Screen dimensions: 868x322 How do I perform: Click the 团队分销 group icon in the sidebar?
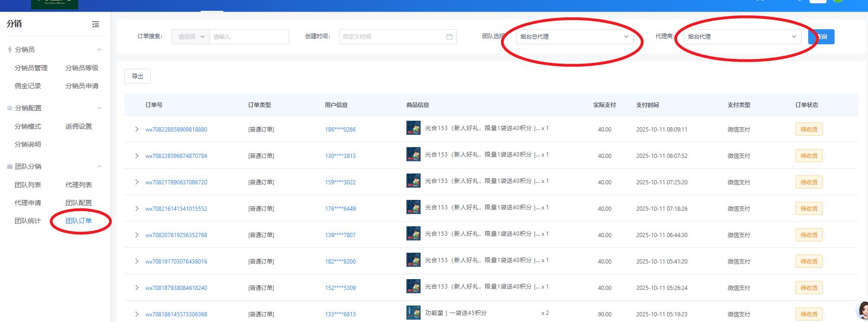[x=10, y=166]
